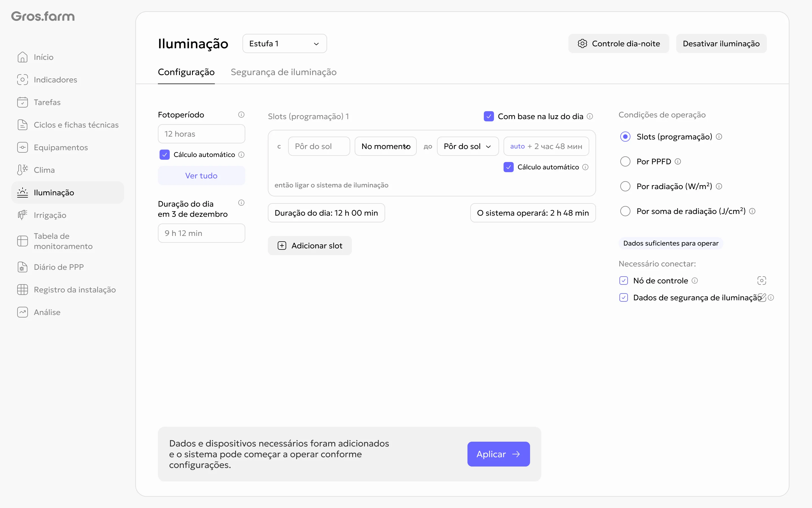Click auto + 2 час 48 мин field
This screenshot has height=508, width=812.
546,146
